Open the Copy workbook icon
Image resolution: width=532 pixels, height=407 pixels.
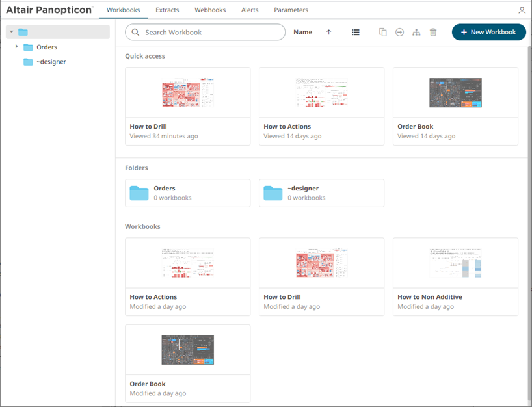coord(382,31)
